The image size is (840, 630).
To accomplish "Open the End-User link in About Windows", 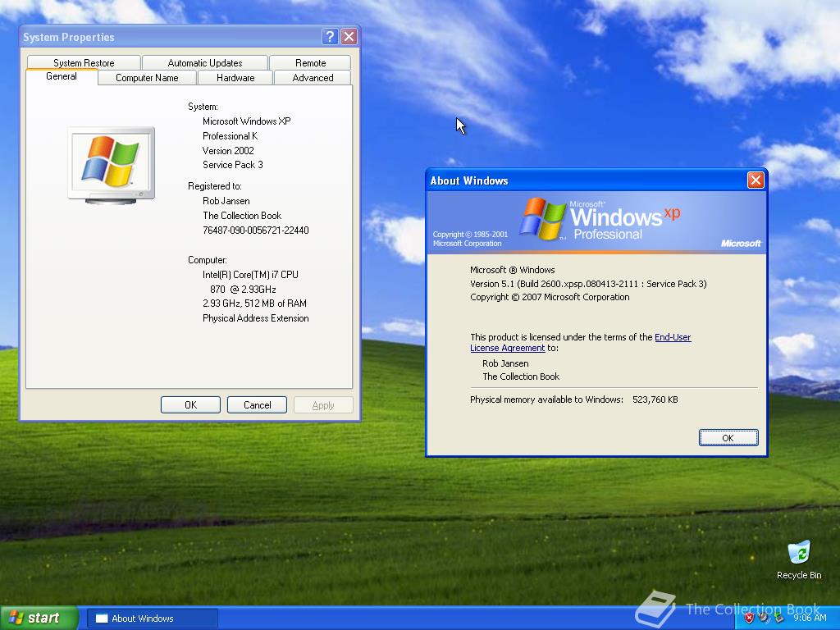I will click(x=673, y=337).
